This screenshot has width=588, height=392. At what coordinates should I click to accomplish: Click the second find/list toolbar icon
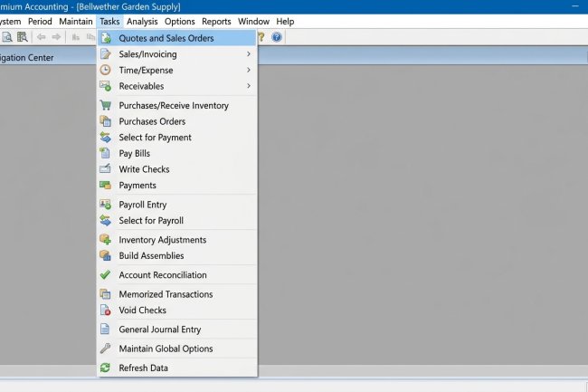tap(23, 37)
